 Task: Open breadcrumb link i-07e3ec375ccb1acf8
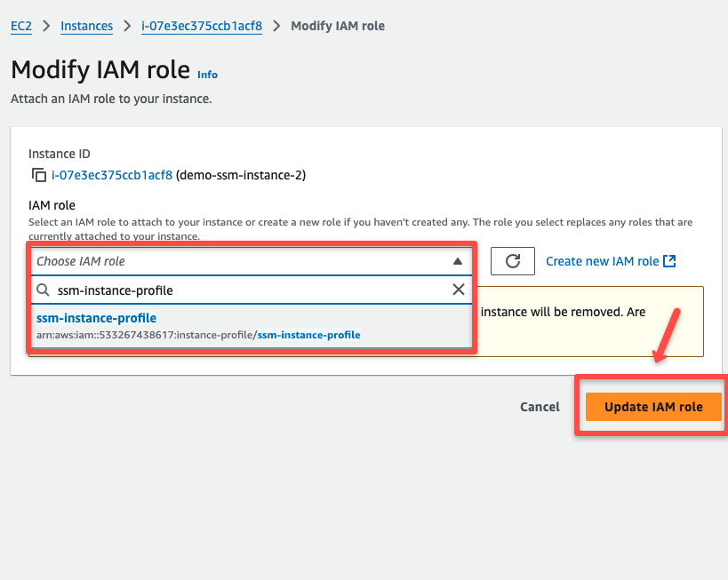(201, 26)
